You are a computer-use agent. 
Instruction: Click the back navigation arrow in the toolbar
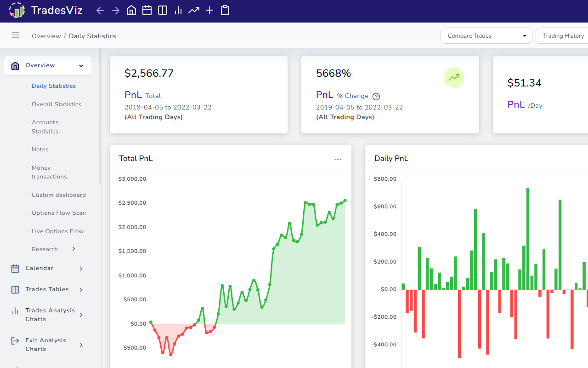click(100, 10)
